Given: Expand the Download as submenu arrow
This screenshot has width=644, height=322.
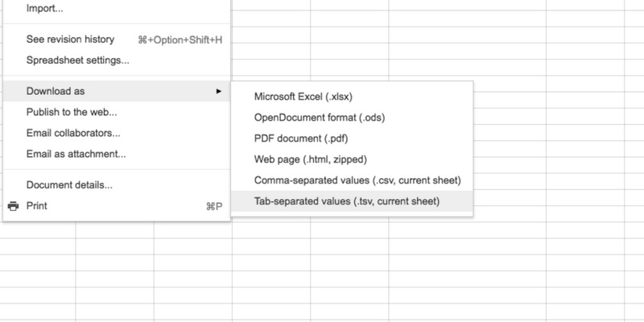Looking at the screenshot, I should [218, 91].
